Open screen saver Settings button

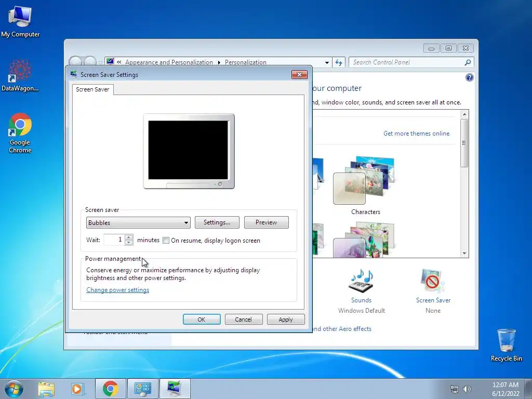217,222
